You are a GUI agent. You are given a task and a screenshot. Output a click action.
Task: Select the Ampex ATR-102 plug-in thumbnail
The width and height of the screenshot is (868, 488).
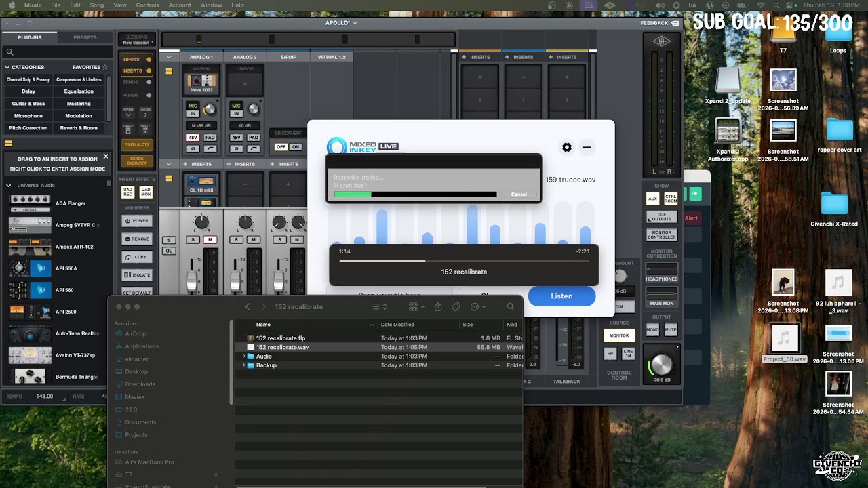click(30, 247)
